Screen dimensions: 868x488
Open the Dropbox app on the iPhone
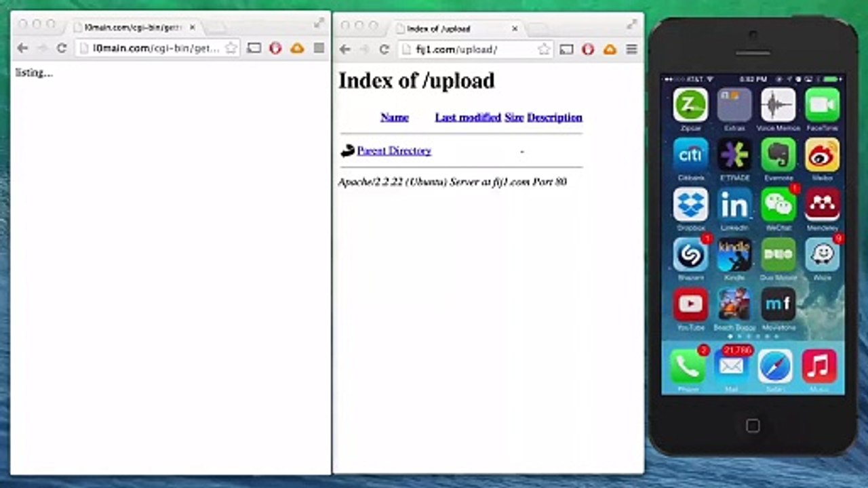[690, 205]
